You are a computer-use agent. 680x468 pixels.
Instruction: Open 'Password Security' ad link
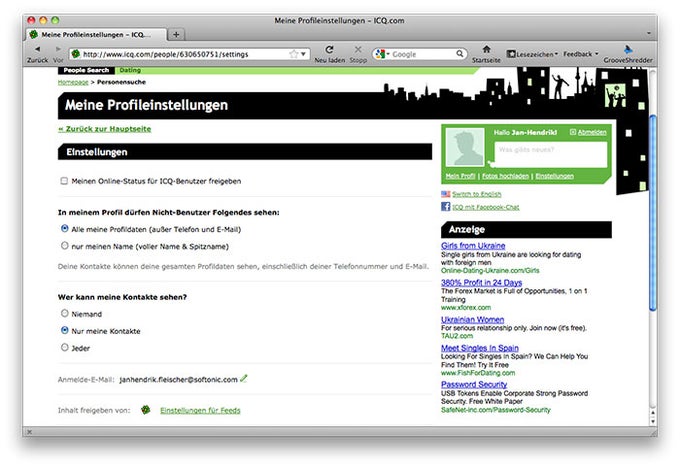click(474, 384)
